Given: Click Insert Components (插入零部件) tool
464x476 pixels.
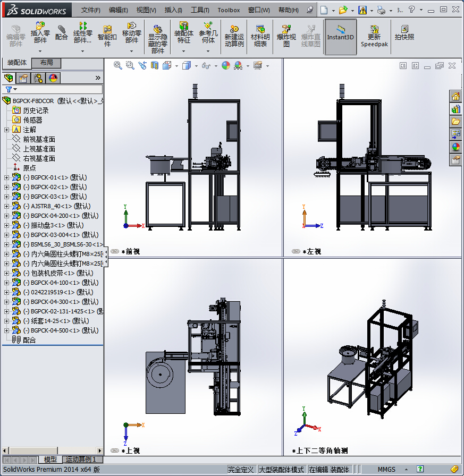Looking at the screenshot, I should click(40, 33).
